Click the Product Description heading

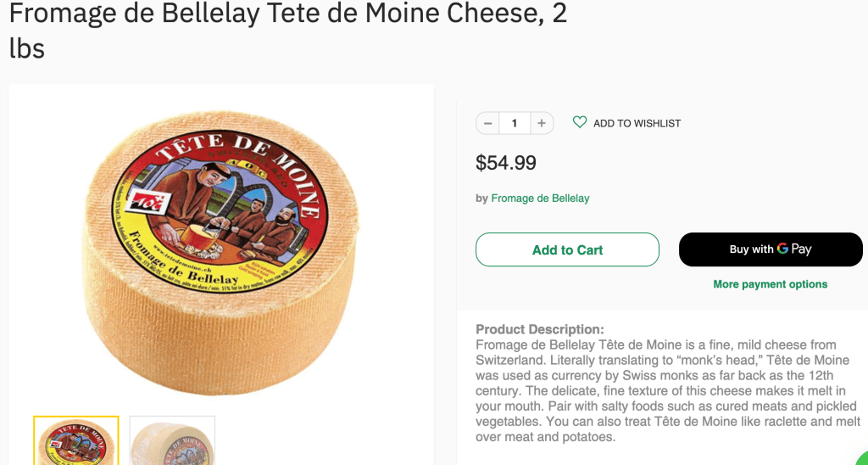point(540,329)
